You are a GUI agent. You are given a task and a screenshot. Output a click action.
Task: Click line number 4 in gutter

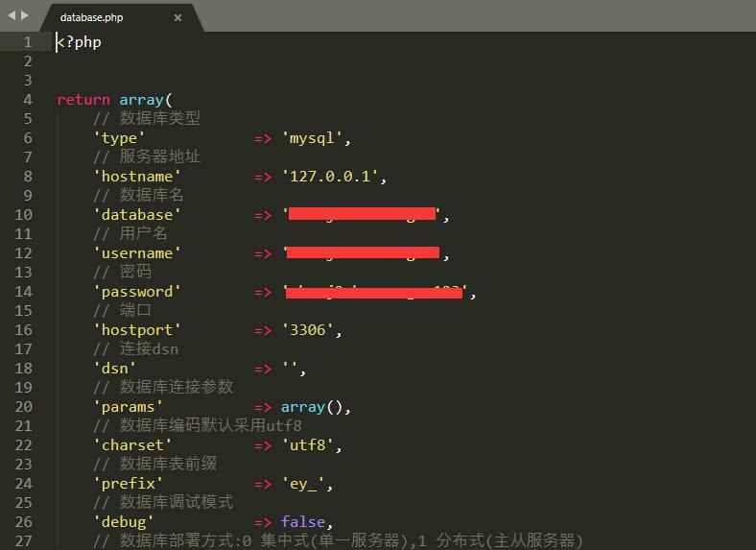28,100
